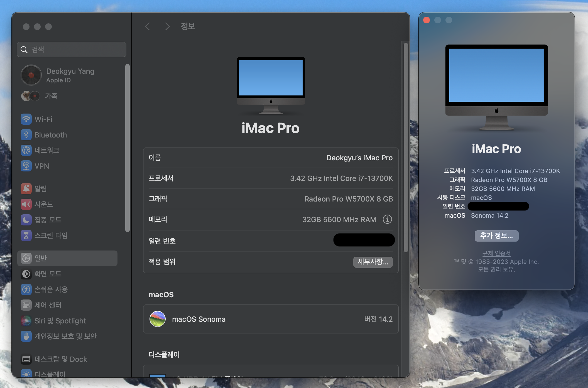The width and height of the screenshot is (588, 388).
Task: Open the 스크린 타임 sidebar label
Action: 51,235
